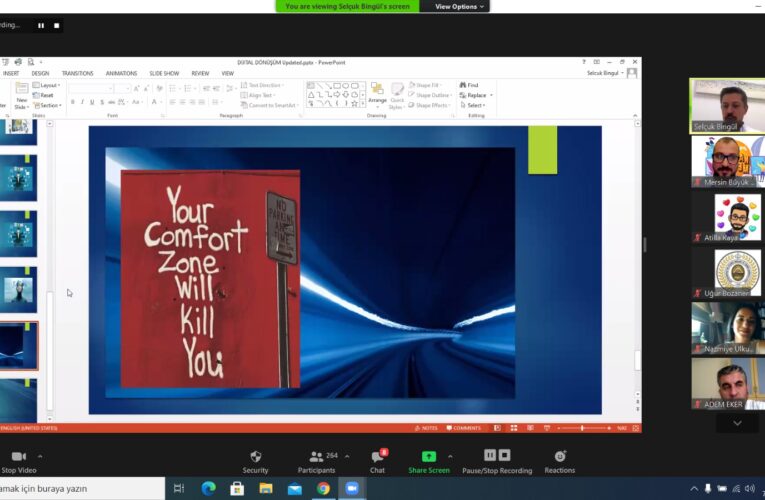Click Pause/Stop Recording control
The width and height of the screenshot is (765, 500).
point(496,457)
